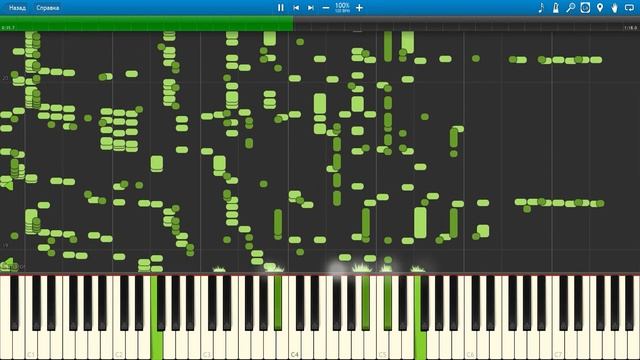Play the C4 white key on the keyboard
The width and height of the screenshot is (640, 360).
(x=295, y=343)
